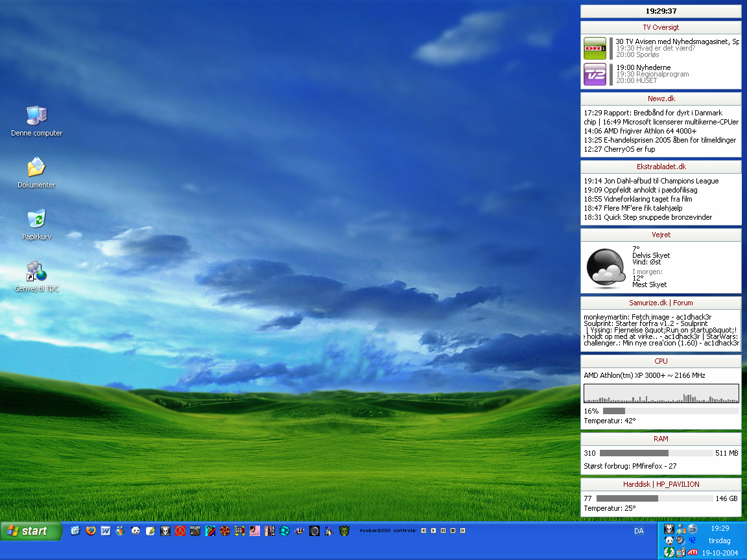This screenshot has width=747, height=560.
Task: Open the penguin icon in Quick Launch
Action: tap(329, 530)
